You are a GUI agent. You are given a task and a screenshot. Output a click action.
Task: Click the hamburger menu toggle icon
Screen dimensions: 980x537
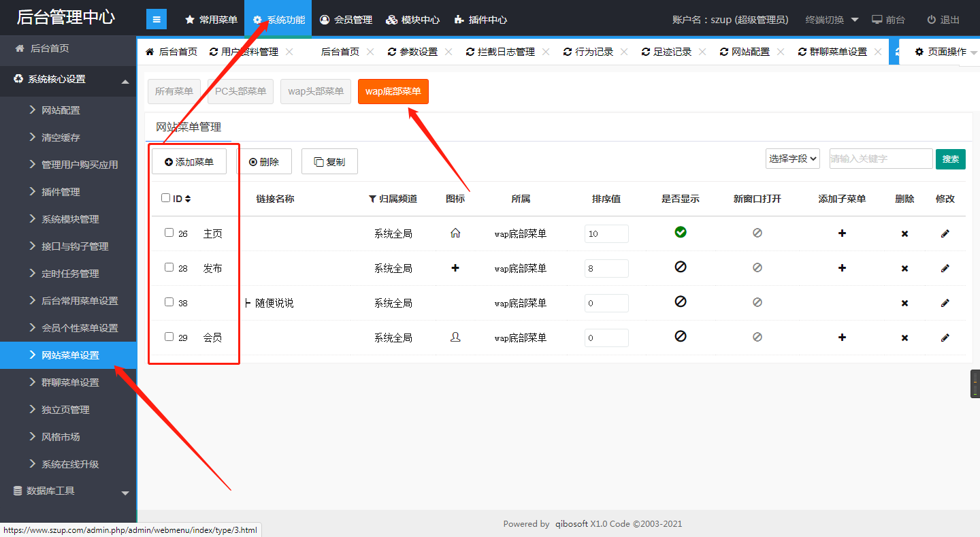point(156,20)
